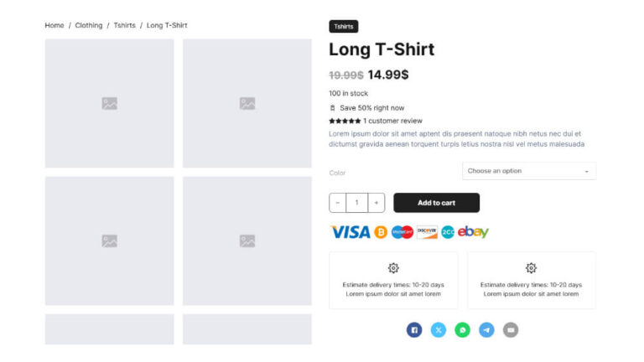Click the eBay logo
Image resolution: width=644 pixels, height=362 pixels.
click(473, 232)
